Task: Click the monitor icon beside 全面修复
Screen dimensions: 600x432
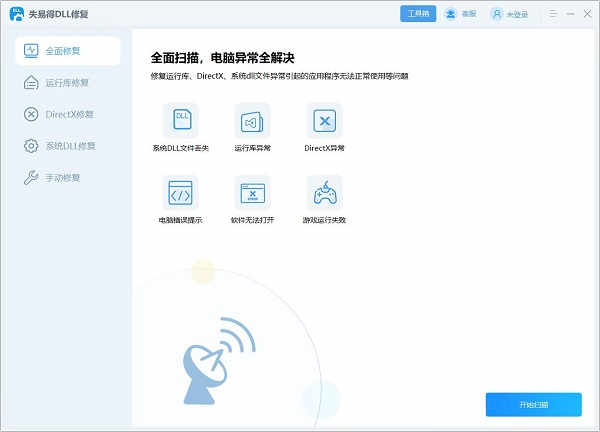Action: tap(31, 51)
